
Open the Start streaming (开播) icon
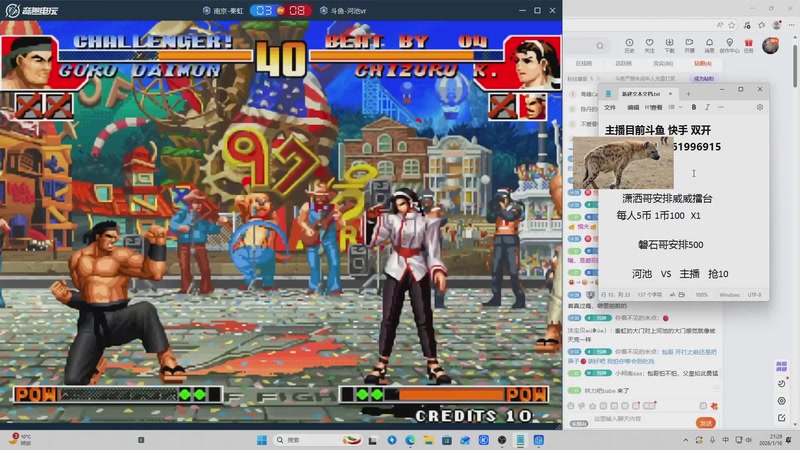pyautogui.click(x=689, y=45)
